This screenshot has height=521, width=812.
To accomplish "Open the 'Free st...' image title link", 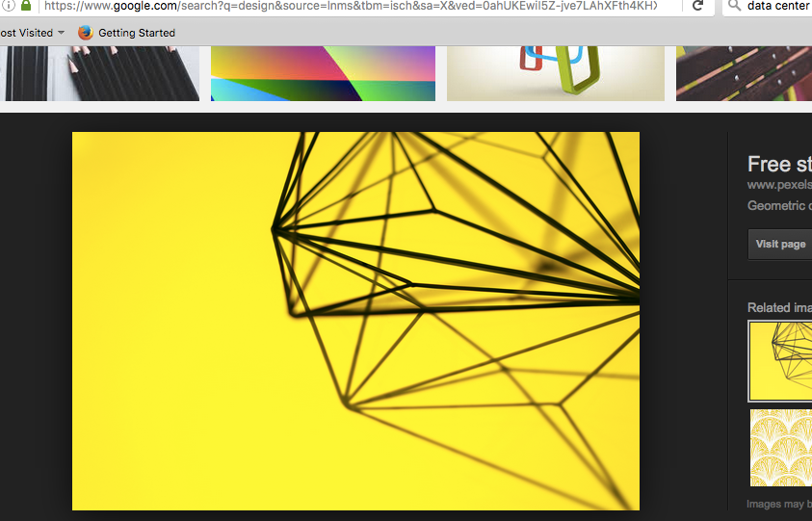I will point(779,164).
